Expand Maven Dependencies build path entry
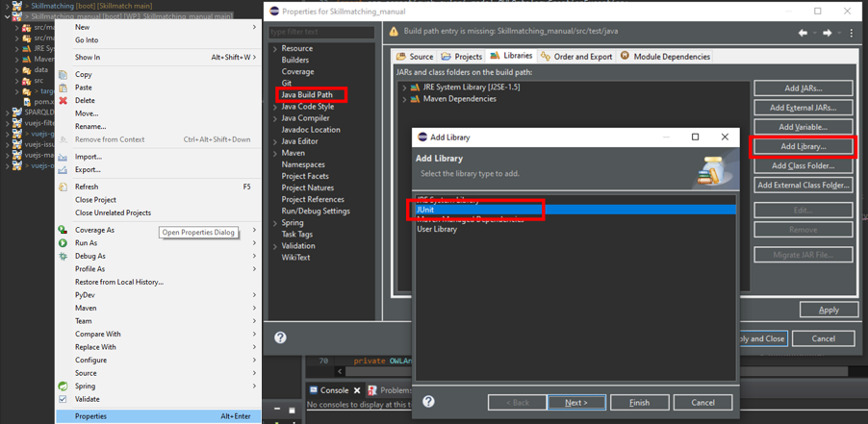 tap(404, 99)
